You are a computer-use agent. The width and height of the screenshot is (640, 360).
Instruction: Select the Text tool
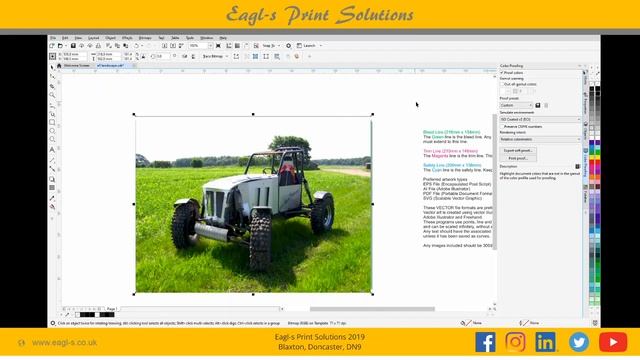52,150
